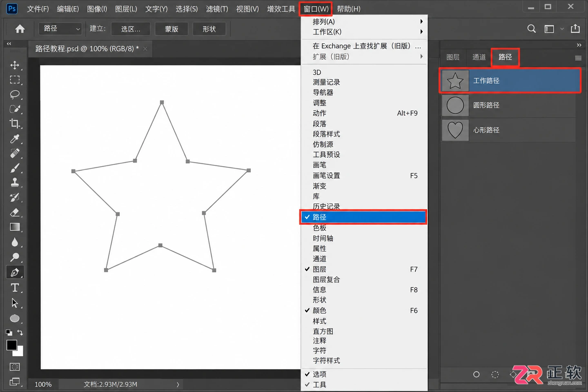This screenshot has height=392, width=588.
Task: Select the Spot Healing Brush tool
Action: [x=15, y=154]
